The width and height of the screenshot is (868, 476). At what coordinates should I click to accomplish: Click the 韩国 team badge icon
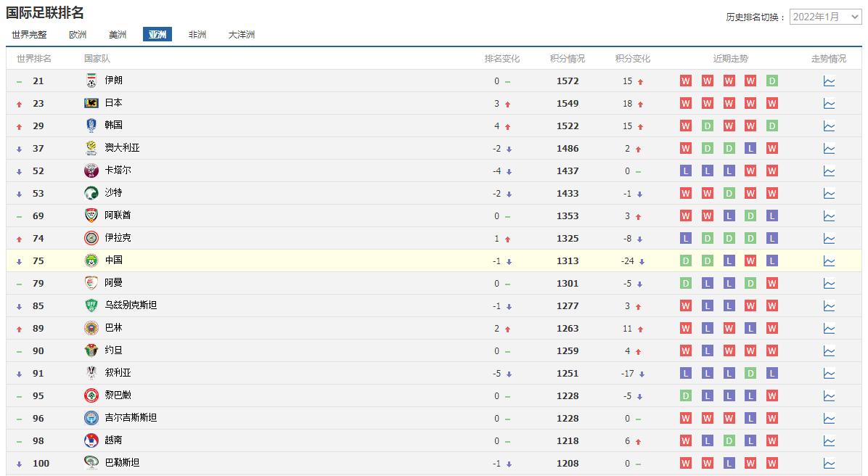[x=91, y=126]
